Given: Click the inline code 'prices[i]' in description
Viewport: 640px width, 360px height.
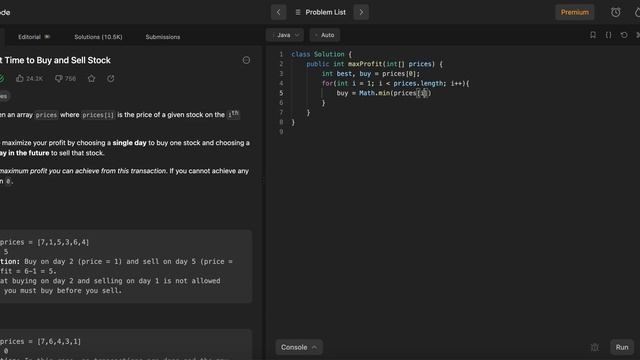Looking at the screenshot, I should tap(98, 115).
